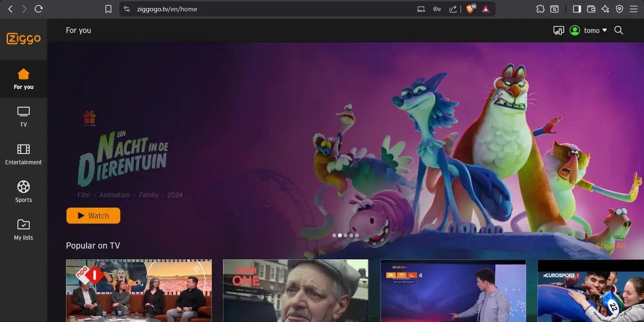Viewport: 644px width, 322px height.
Task: Click the 'Animation' genre text
Action: [x=115, y=195]
